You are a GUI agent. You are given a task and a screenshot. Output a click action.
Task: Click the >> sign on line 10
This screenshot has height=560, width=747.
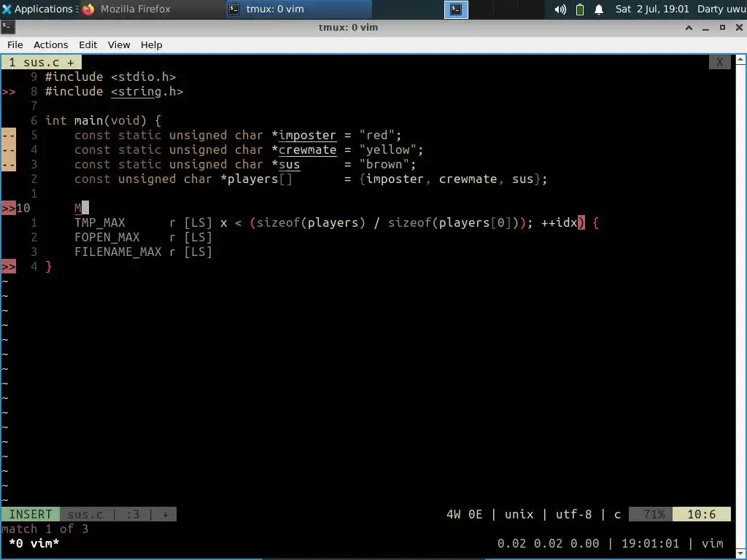(9, 208)
